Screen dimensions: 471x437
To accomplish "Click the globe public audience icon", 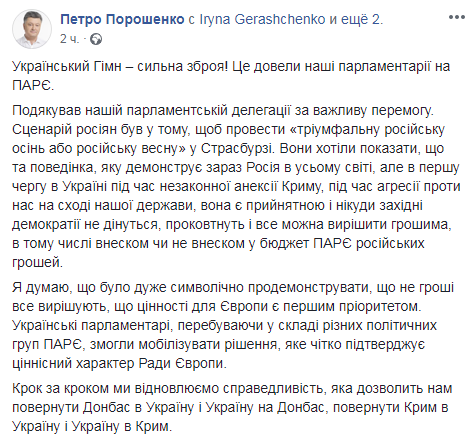I will pos(96,39).
